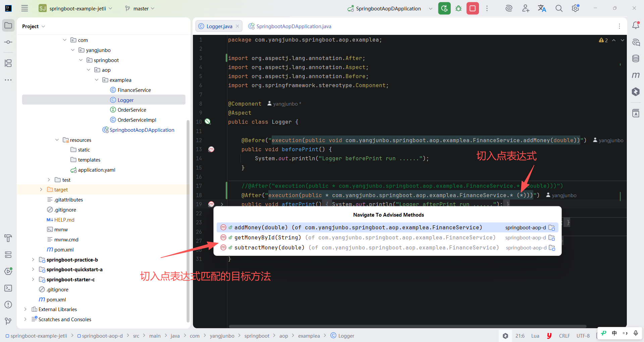Screen dimensions: 644x342
Task: Toggle the IME Chinese/English mode indicator
Action: coord(614,333)
